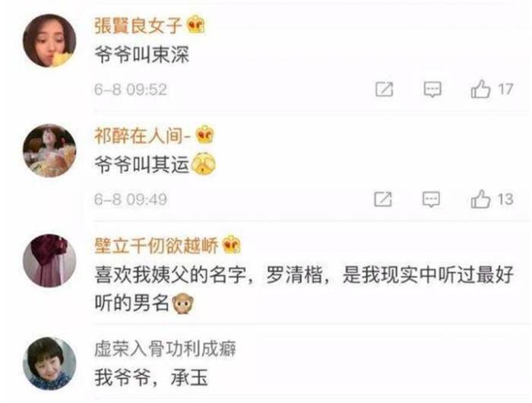Select the comment 我爷爷，承玉
532x403 pixels.
click(x=151, y=378)
